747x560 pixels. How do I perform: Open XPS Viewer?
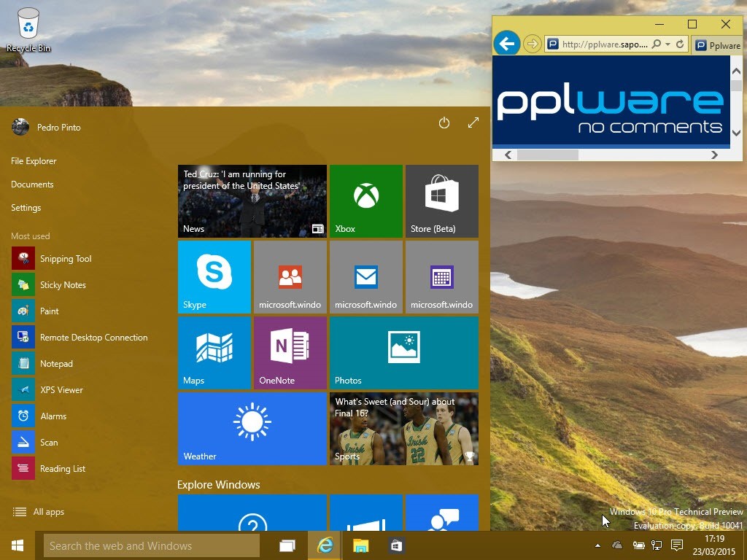click(x=47, y=389)
